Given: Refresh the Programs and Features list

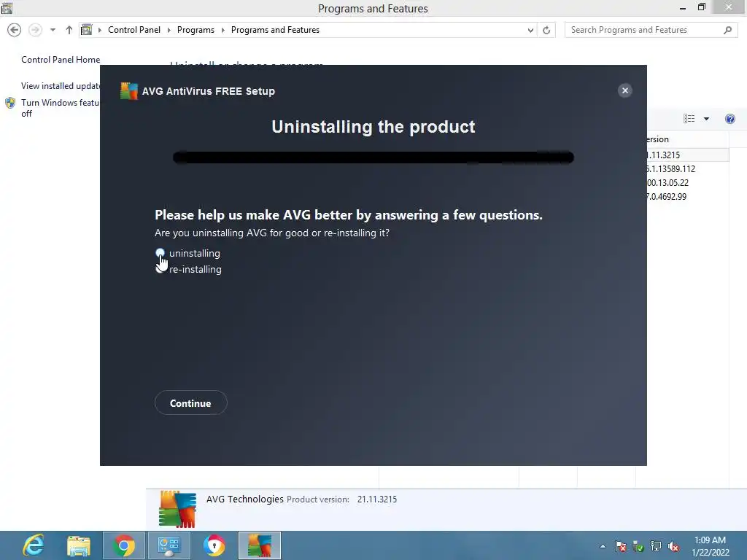Looking at the screenshot, I should [546, 30].
